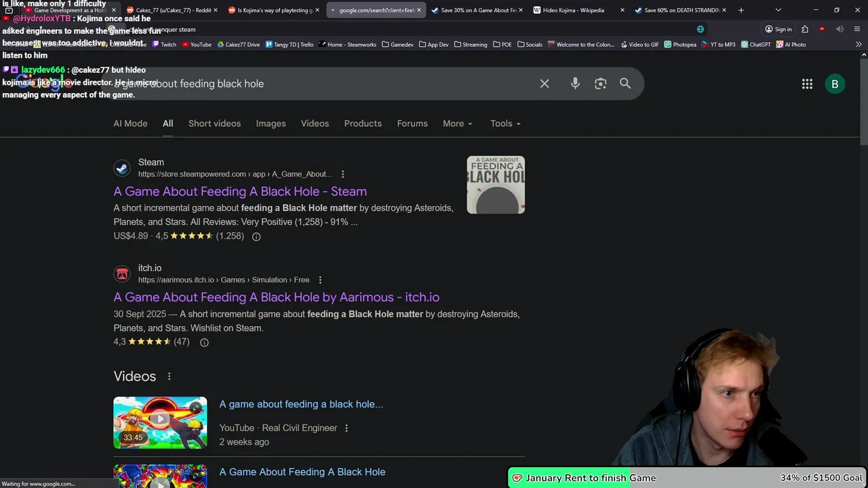Image resolution: width=868 pixels, height=488 pixels.
Task: Open the YT to MP3 bookmark
Action: click(x=719, y=45)
